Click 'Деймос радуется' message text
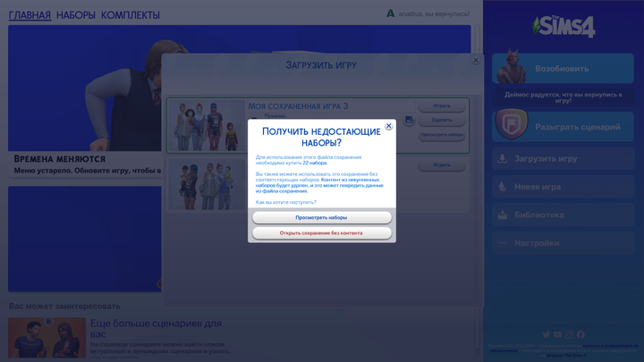Viewport: 644px width, 362px height. tap(563, 97)
